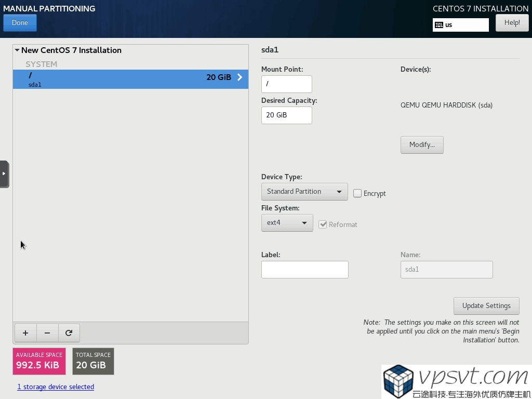532x399 pixels.
Task: Click the Mount Point text field
Action: (286, 84)
